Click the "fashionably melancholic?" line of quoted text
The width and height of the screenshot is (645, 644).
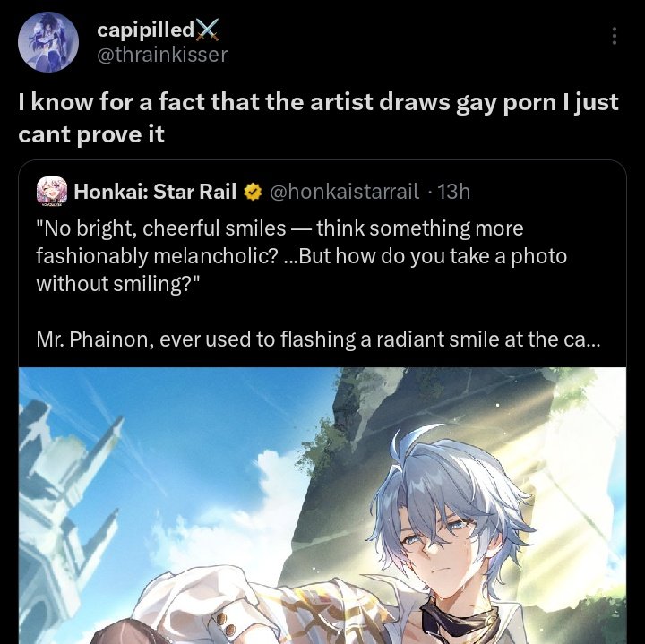point(157,256)
